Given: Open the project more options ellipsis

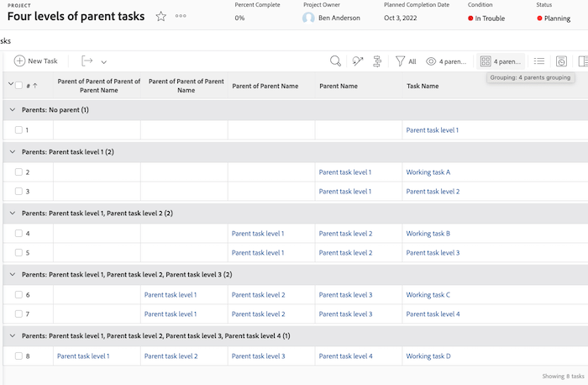Looking at the screenshot, I should tap(181, 17).
